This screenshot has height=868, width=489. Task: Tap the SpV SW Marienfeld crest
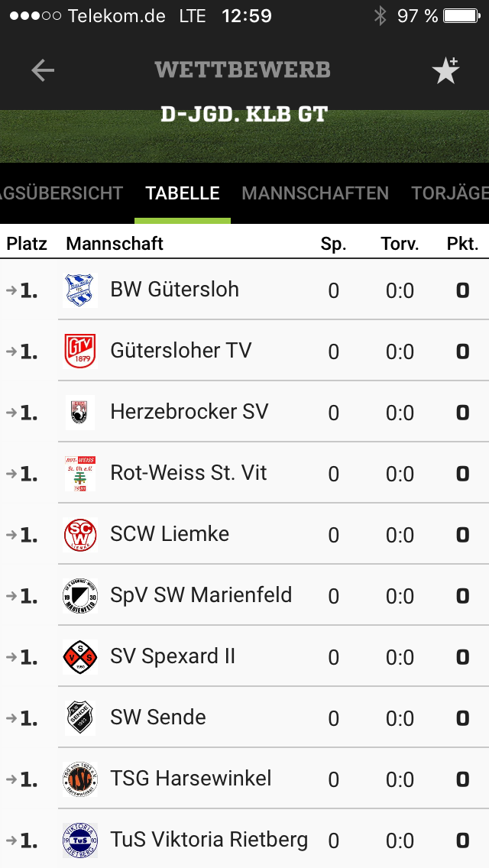(x=79, y=596)
